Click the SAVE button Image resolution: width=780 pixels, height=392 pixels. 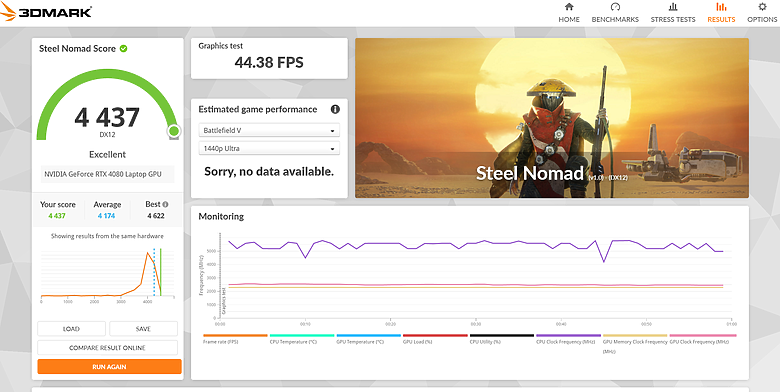pyautogui.click(x=143, y=329)
